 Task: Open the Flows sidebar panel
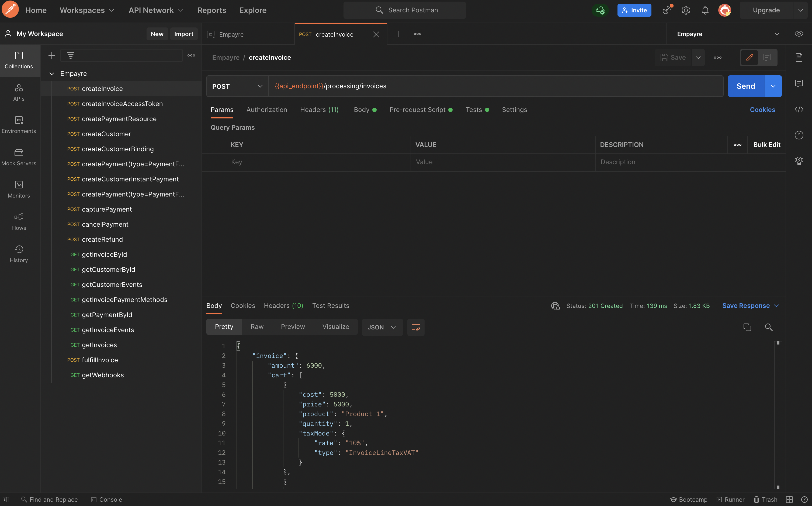pos(19,222)
